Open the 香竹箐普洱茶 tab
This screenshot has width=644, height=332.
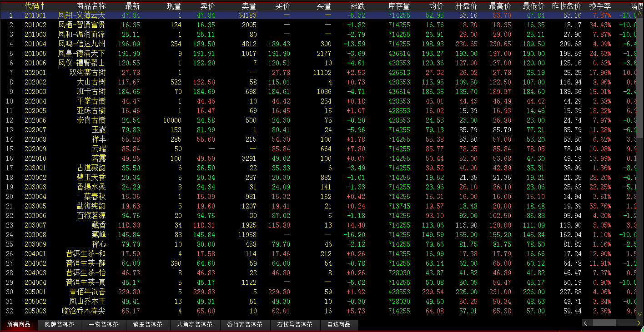pos(245,325)
